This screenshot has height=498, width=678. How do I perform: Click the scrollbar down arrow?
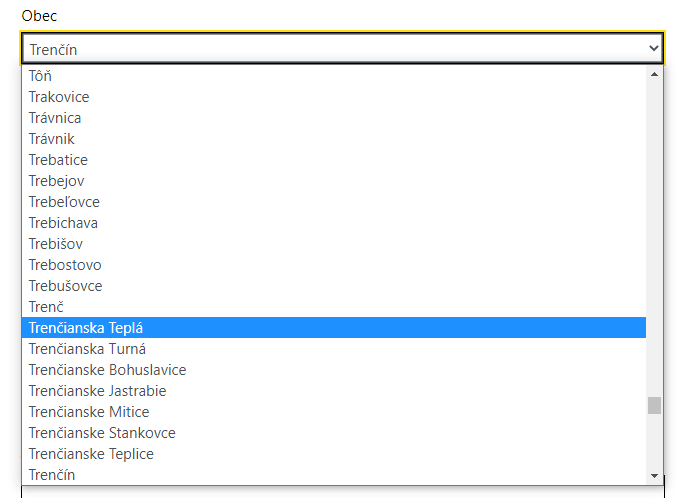tap(654, 476)
